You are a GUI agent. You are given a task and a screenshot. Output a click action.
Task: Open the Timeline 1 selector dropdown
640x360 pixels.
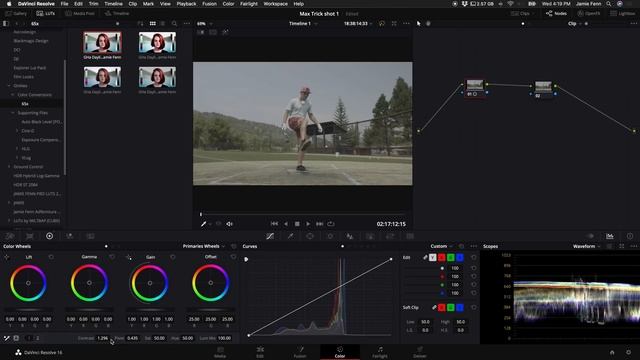[303, 24]
